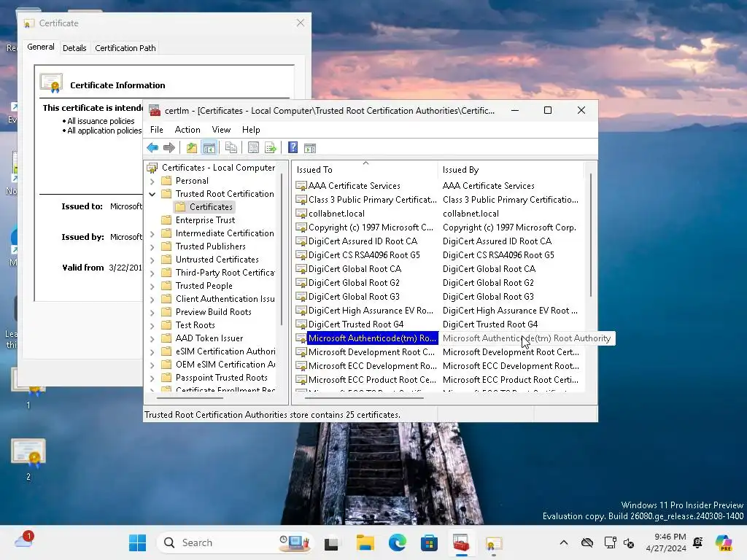The height and width of the screenshot is (560, 747).
Task: Expand the Trusted People node
Action: 152,286
